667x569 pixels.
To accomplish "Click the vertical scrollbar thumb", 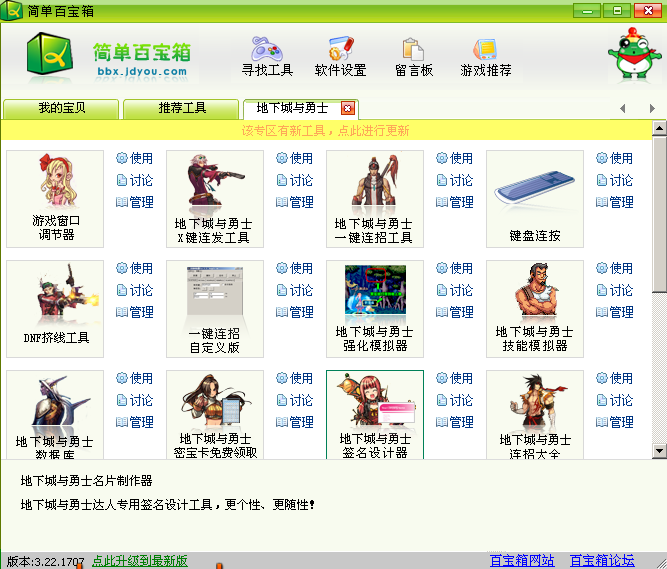I will [x=659, y=214].
